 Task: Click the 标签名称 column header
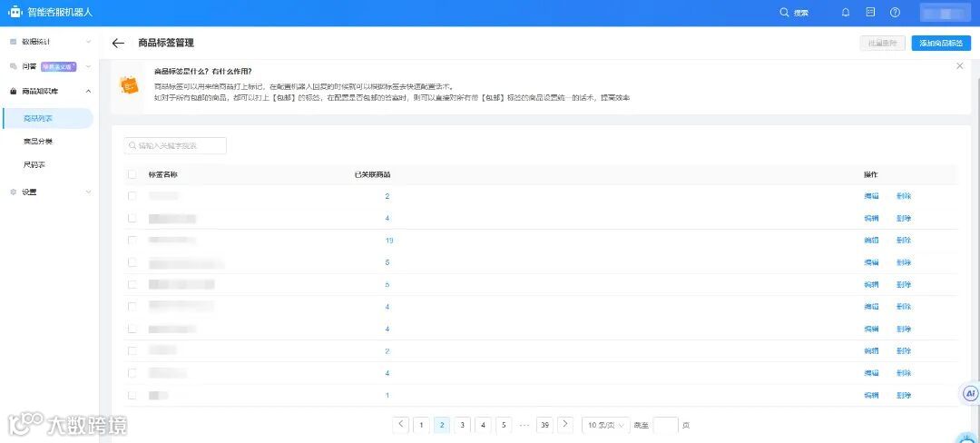click(163, 174)
